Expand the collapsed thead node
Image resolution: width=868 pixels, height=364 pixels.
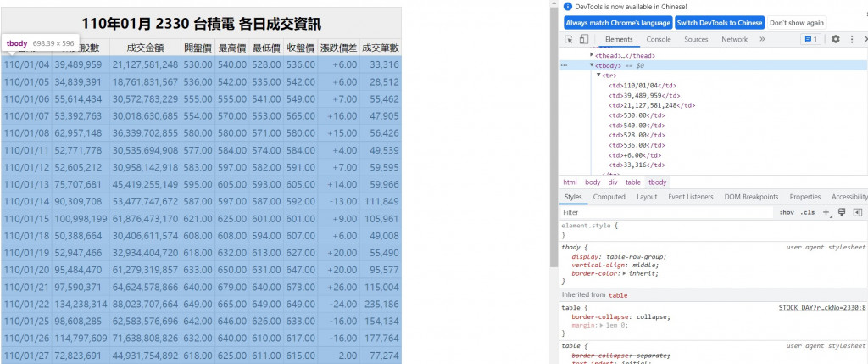click(x=593, y=55)
